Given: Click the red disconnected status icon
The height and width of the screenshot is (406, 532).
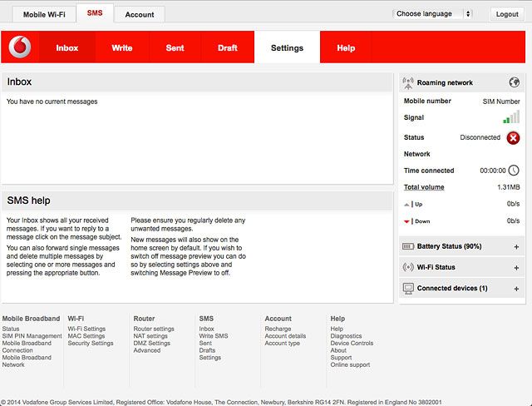Looking at the screenshot, I should (x=513, y=138).
